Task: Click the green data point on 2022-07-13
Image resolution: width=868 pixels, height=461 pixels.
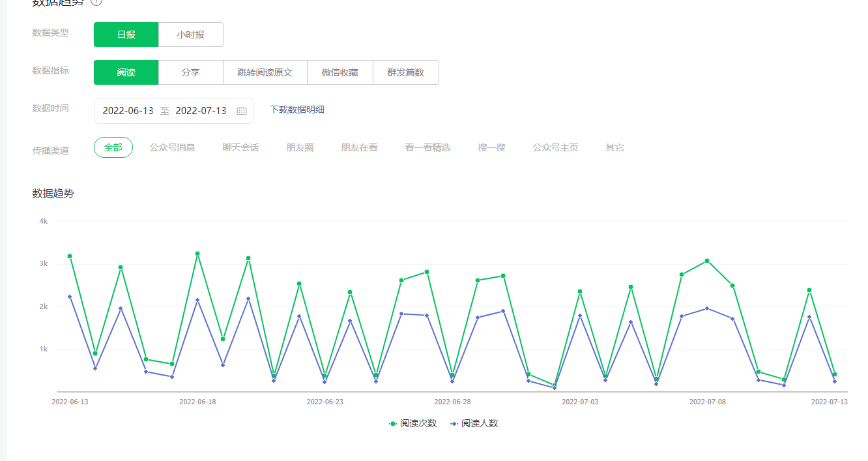Action: click(x=835, y=374)
